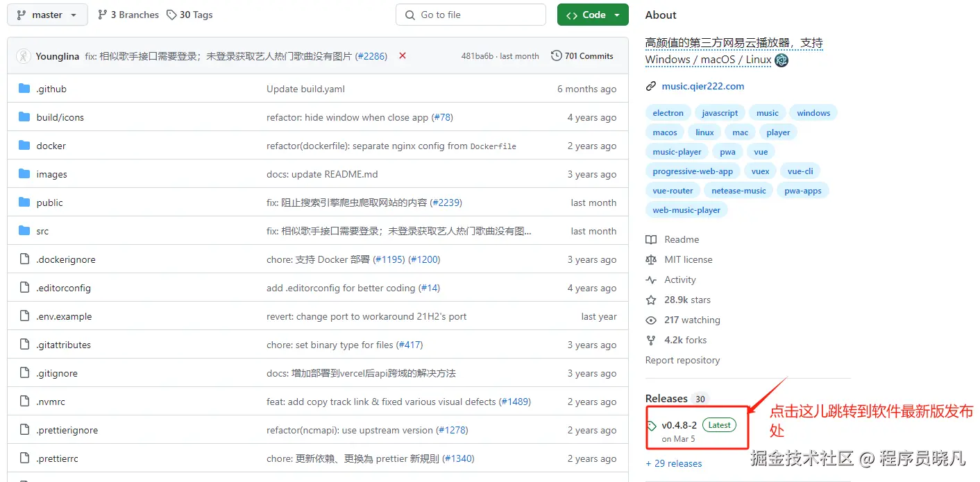Select the vue topic tag
The height and width of the screenshot is (482, 980).
pos(761,152)
